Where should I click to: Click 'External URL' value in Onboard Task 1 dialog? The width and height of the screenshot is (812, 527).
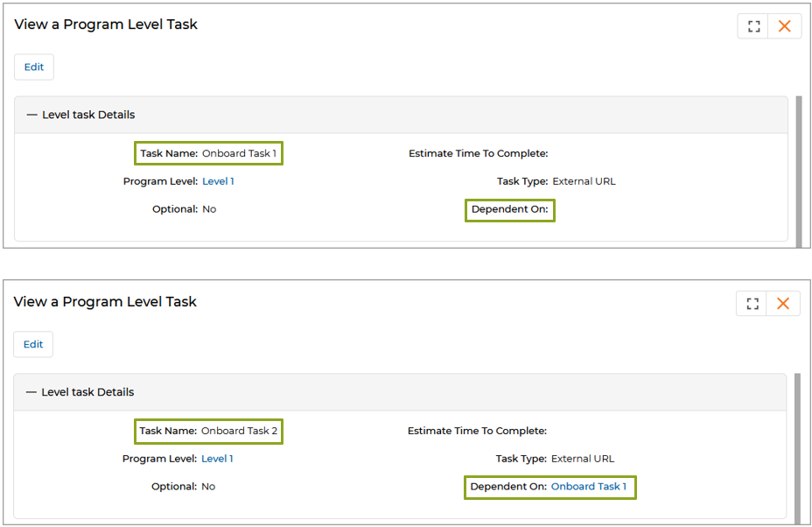(x=584, y=181)
